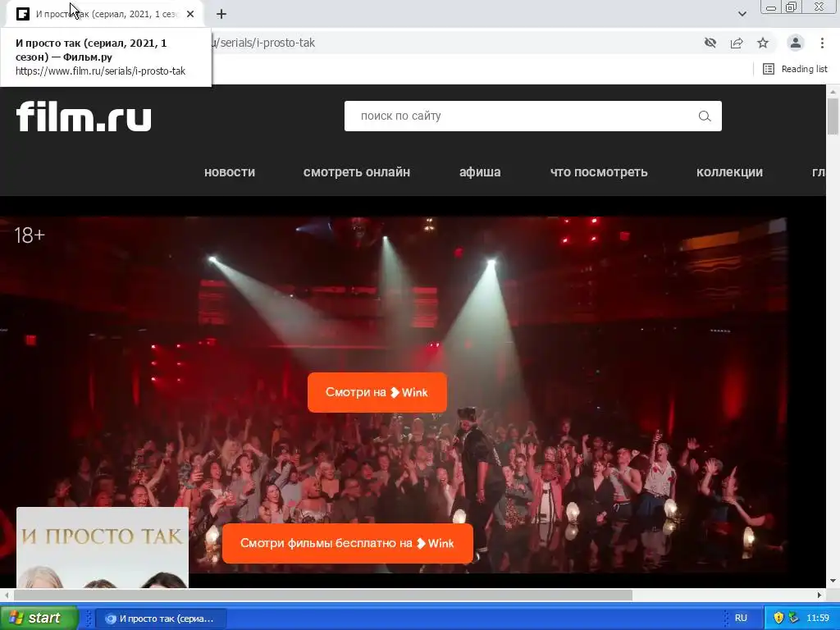840x630 pixels.
Task: Open the Chrome three-dot menu
Action: point(822,43)
